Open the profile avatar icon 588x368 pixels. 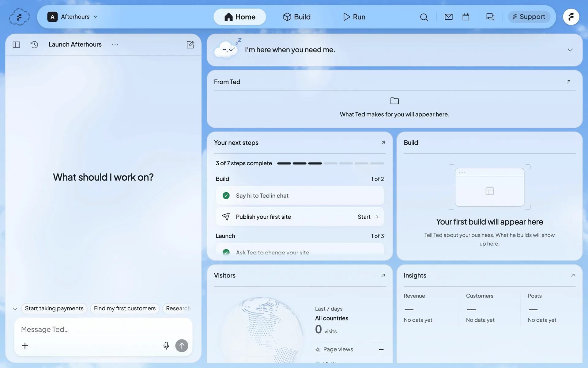(x=571, y=17)
